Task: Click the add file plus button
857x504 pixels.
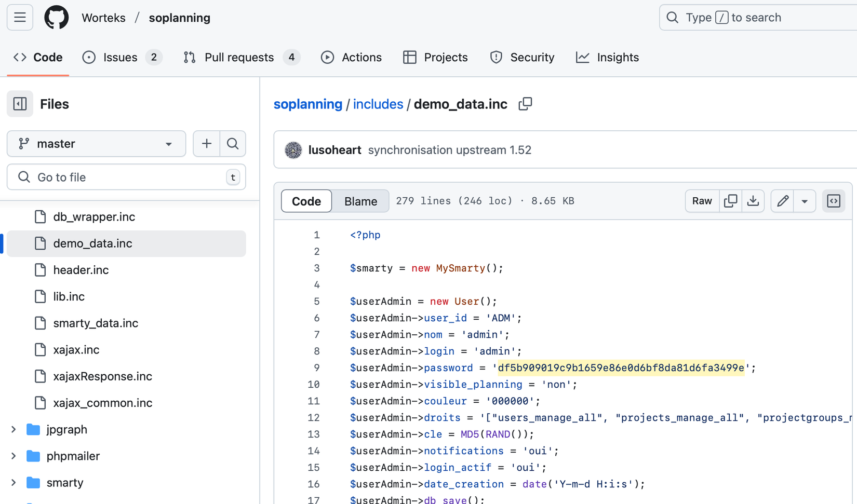Action: [x=207, y=144]
